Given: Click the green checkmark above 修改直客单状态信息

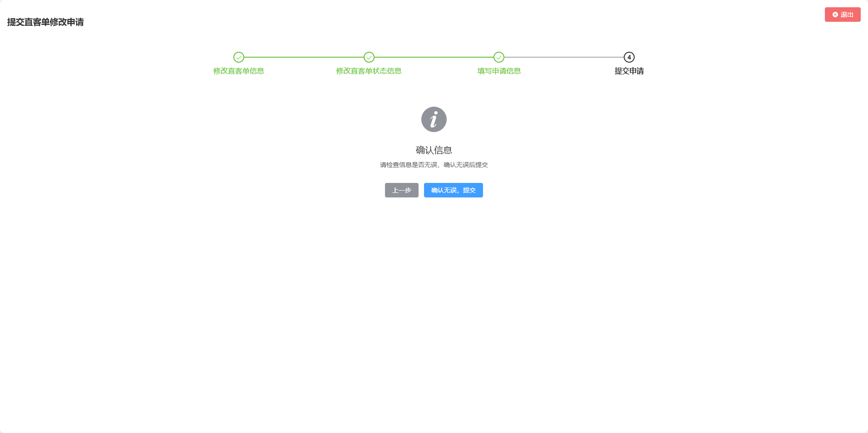Looking at the screenshot, I should click(369, 57).
